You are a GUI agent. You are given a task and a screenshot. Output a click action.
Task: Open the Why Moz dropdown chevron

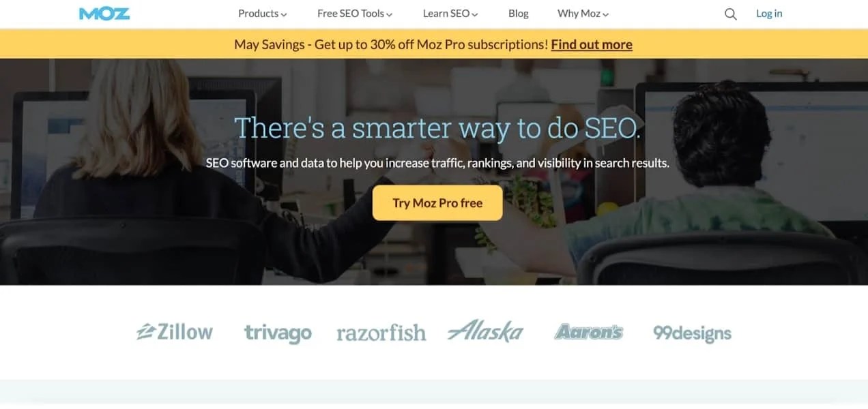(606, 14)
